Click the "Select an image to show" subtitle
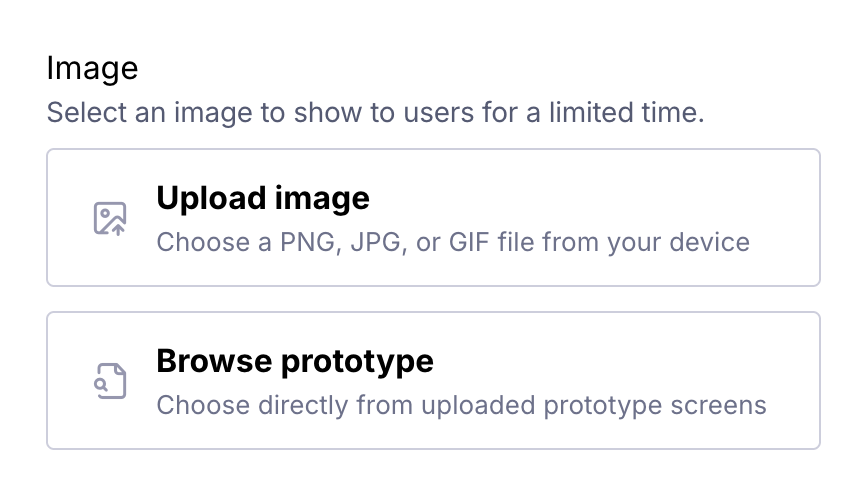This screenshot has height=496, width=866. (x=375, y=112)
